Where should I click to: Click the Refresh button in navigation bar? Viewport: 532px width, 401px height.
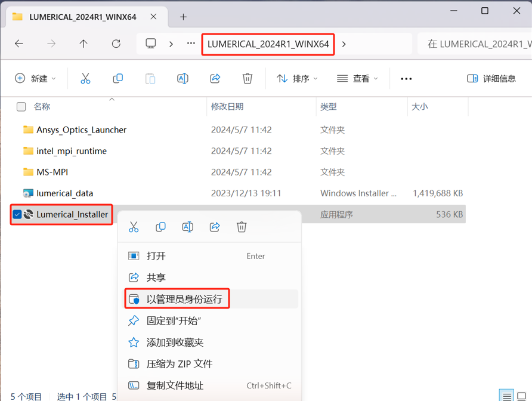click(x=116, y=44)
